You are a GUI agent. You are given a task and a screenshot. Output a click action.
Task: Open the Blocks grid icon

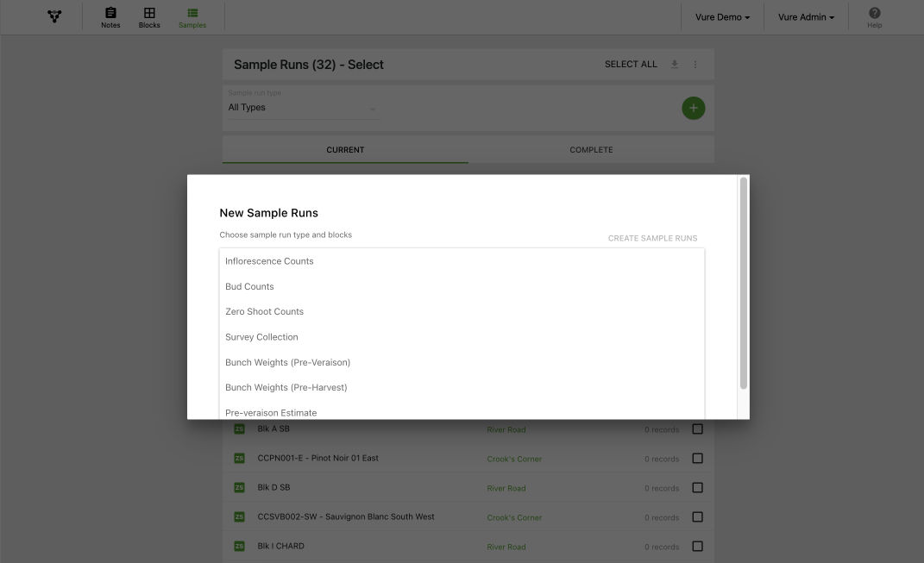[149, 13]
